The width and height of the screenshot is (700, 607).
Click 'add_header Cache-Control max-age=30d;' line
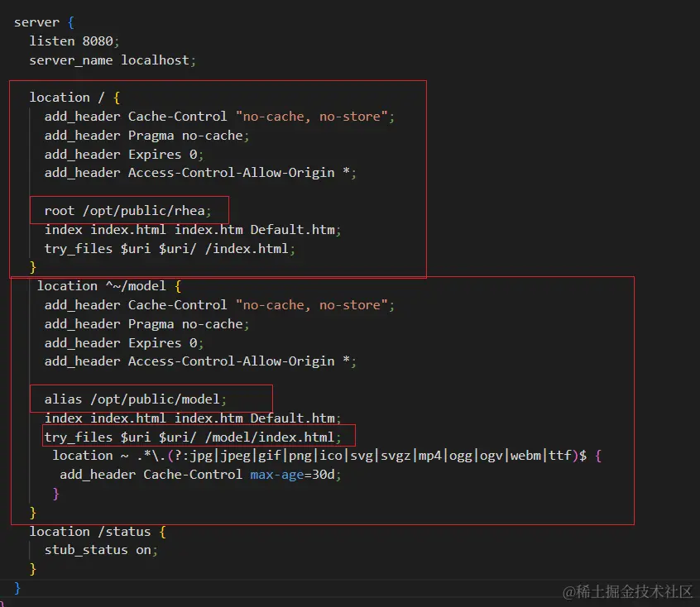[200, 475]
